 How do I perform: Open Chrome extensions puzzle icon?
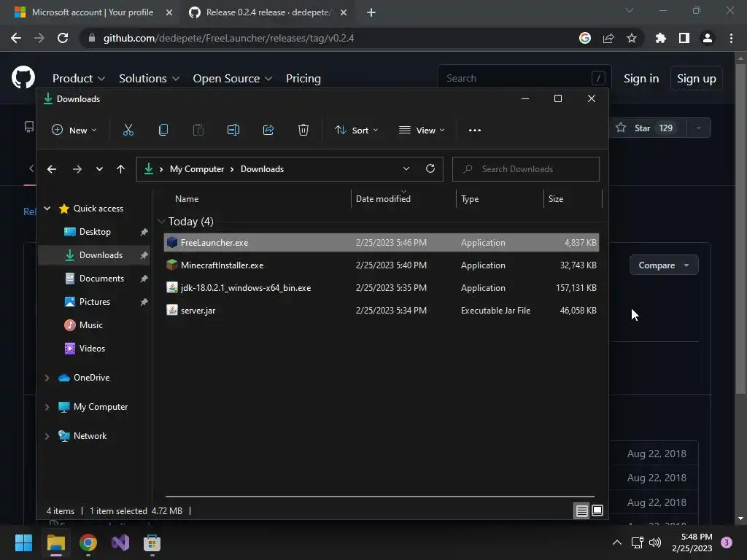(660, 38)
